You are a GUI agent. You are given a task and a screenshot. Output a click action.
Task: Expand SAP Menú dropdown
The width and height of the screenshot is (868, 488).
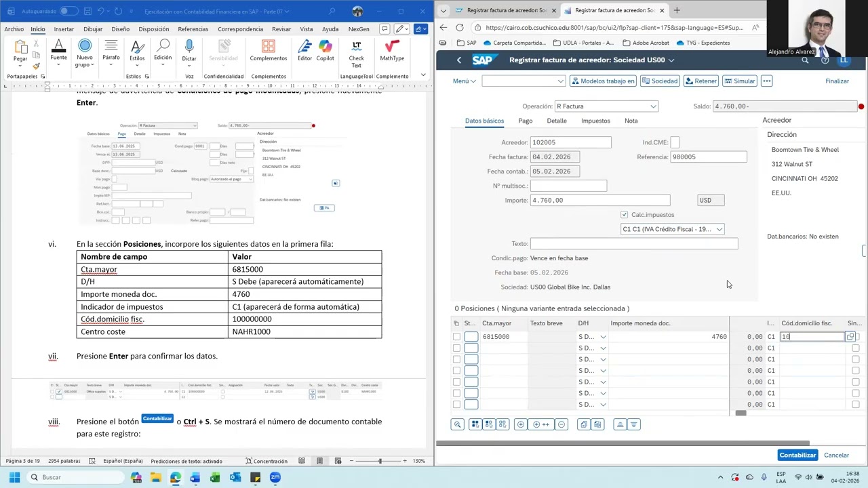click(465, 81)
